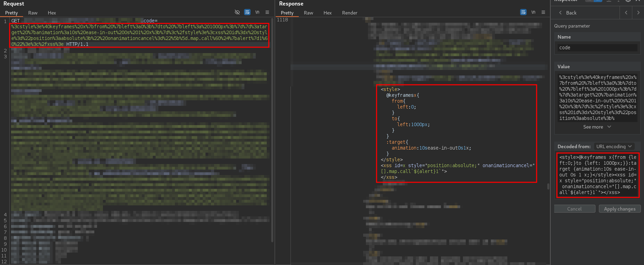This screenshot has height=265, width=644.
Task: Switch Request view to Hex tab
Action: click(x=52, y=13)
